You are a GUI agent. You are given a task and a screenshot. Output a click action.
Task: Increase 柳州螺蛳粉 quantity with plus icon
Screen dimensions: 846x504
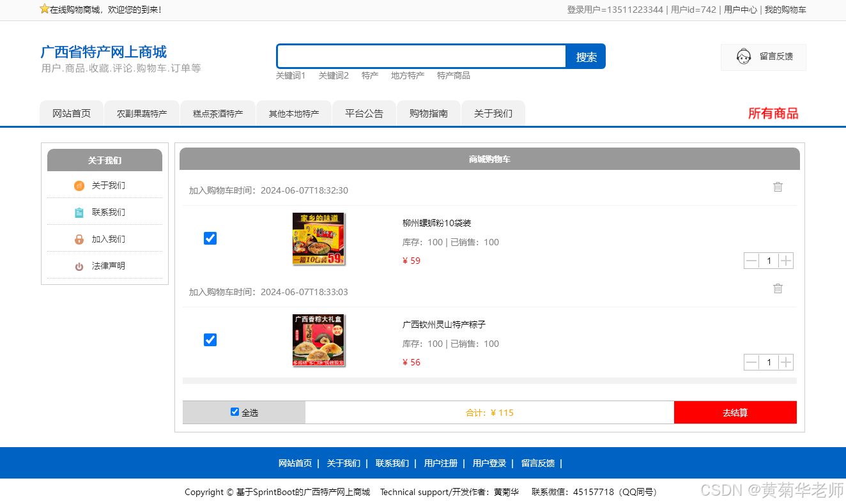[x=786, y=261]
